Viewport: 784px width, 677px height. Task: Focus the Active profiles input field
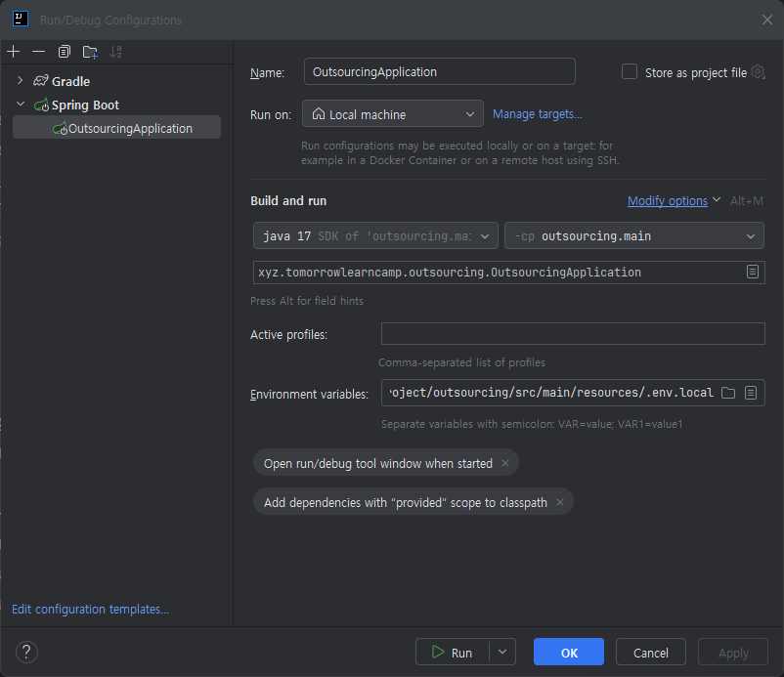pyautogui.click(x=573, y=333)
